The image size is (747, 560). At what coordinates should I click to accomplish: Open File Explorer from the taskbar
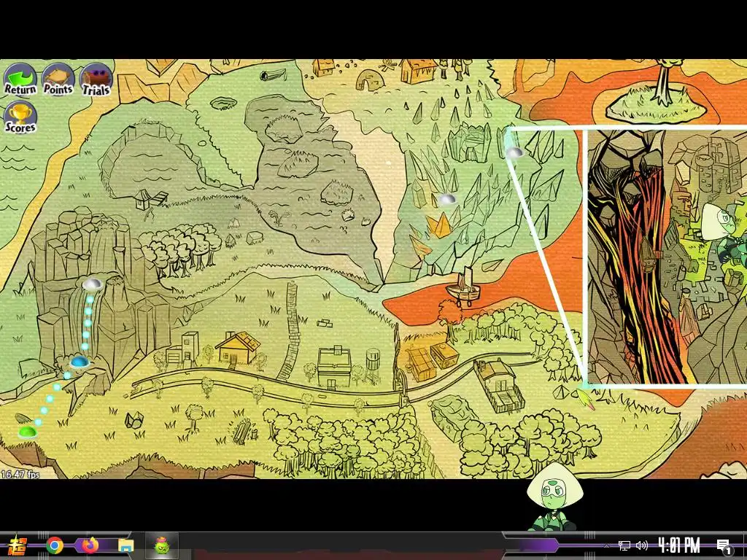(x=125, y=545)
